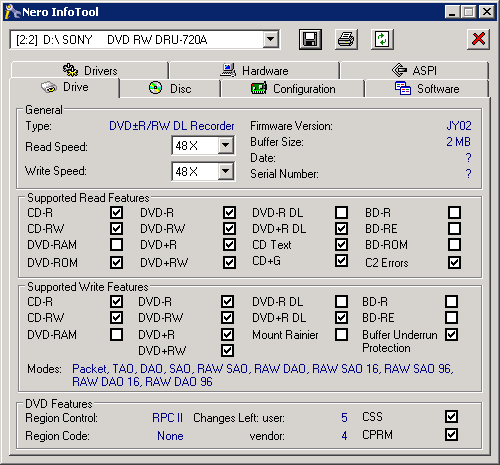This screenshot has height=465, width=500.
Task: Open the drive selection dropdown arrow
Action: 271,40
